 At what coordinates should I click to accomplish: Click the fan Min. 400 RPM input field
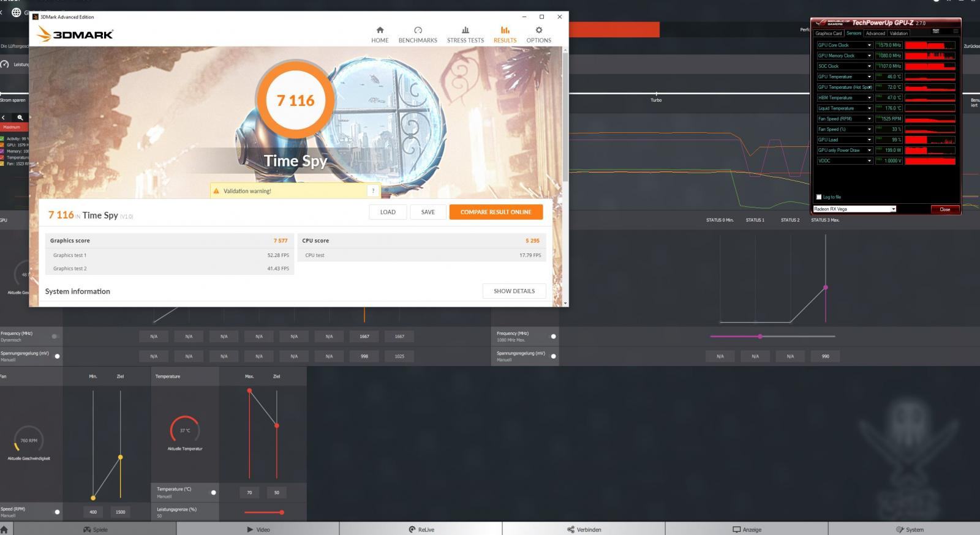coord(93,512)
